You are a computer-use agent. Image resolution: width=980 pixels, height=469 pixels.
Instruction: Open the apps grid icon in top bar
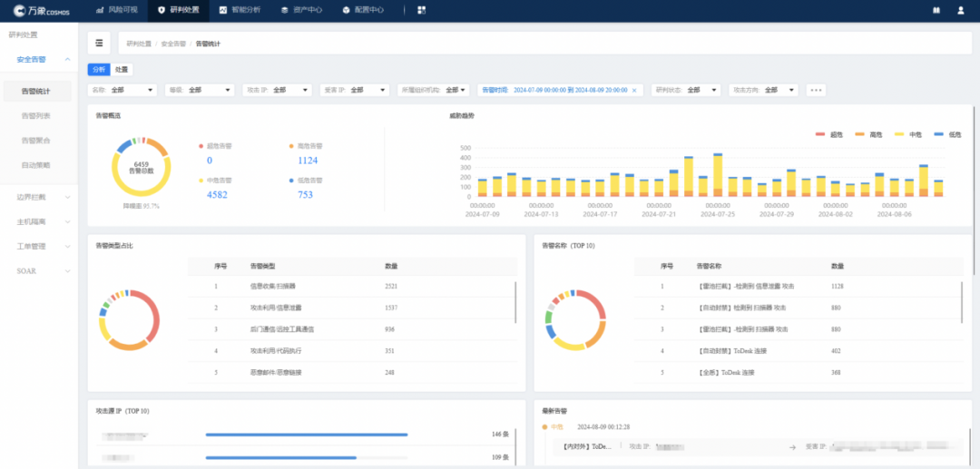click(421, 10)
